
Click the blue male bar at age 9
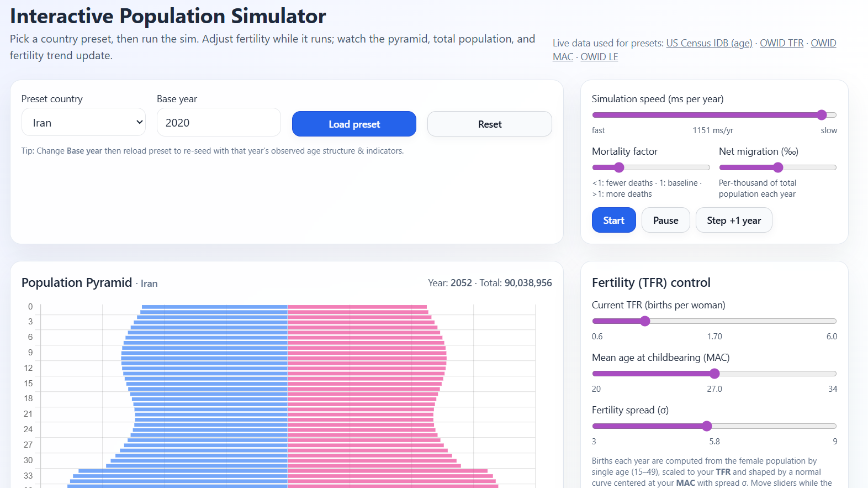204,353
